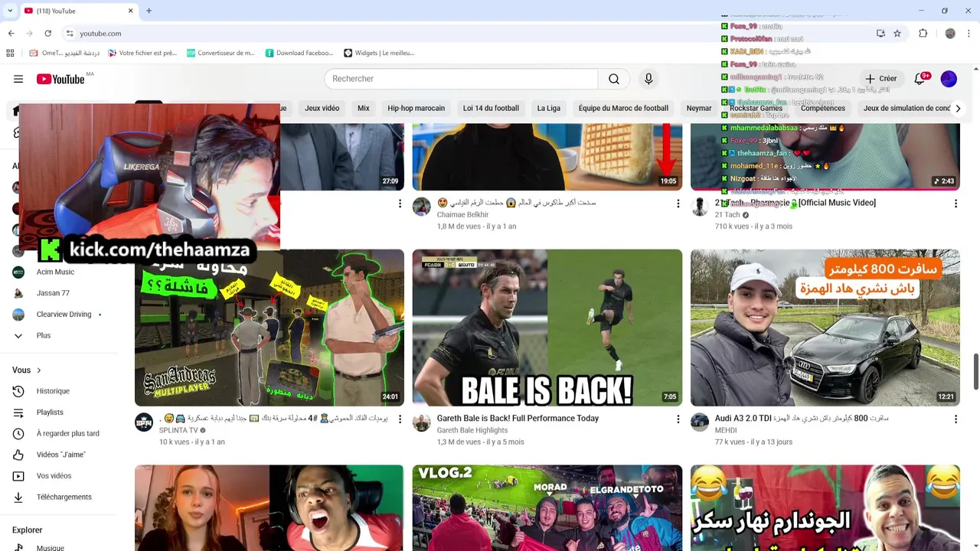Image resolution: width=980 pixels, height=551 pixels.
Task: Go back with browser back arrow
Action: click(11, 34)
